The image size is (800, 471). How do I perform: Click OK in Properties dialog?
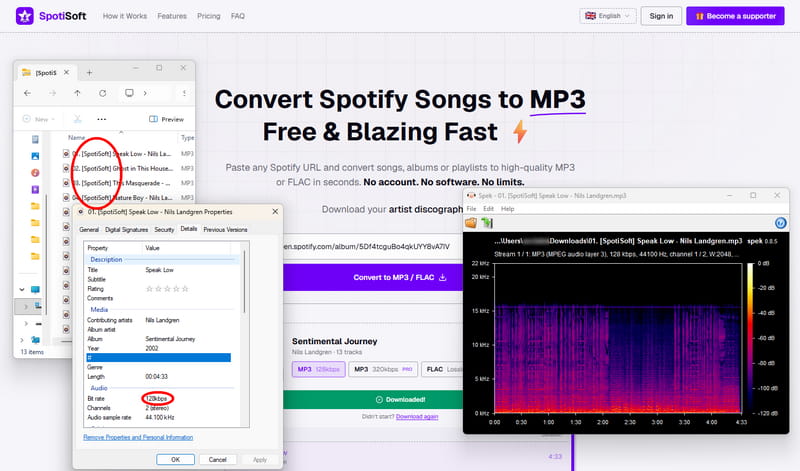175,459
